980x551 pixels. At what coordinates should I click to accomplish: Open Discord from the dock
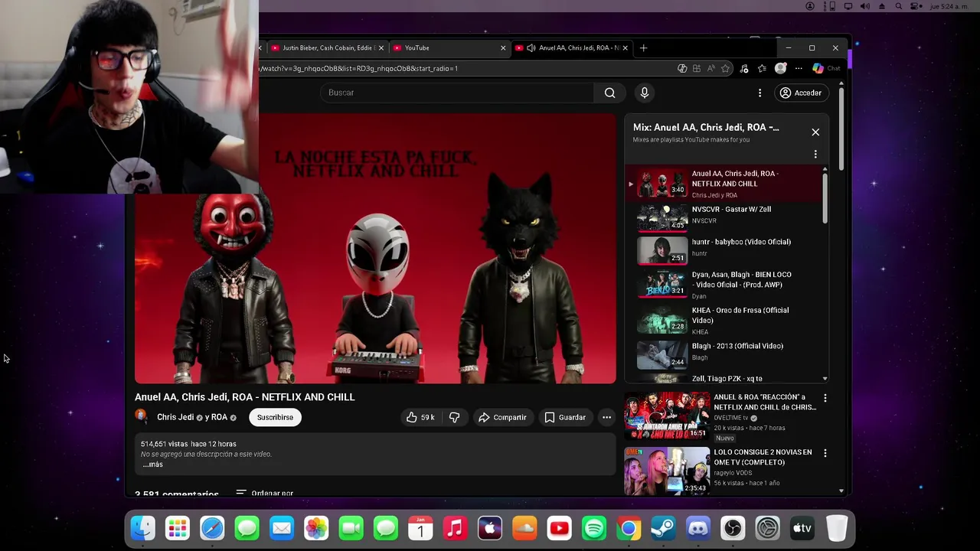point(698,528)
